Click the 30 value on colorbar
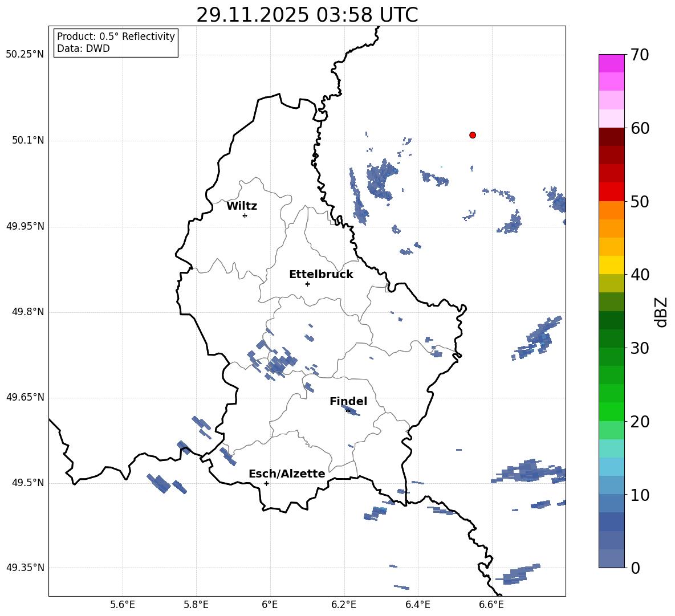This screenshot has height=616, width=675. point(640,348)
